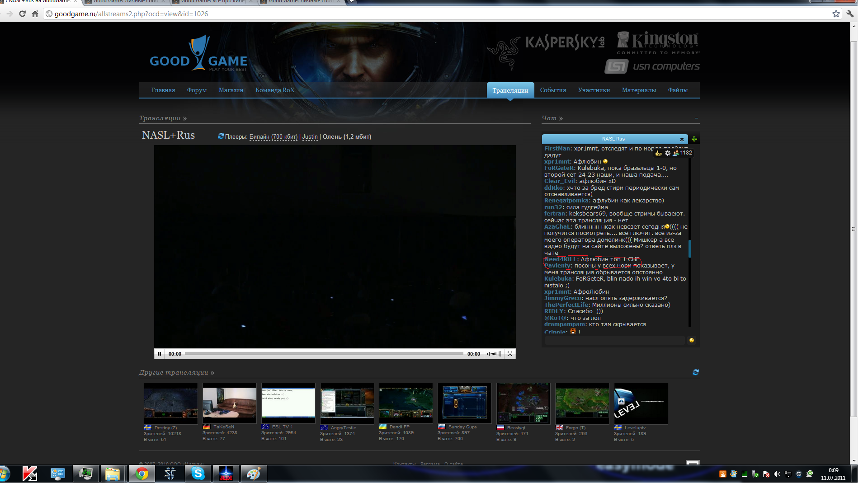Switch player to Justin

pyautogui.click(x=310, y=136)
